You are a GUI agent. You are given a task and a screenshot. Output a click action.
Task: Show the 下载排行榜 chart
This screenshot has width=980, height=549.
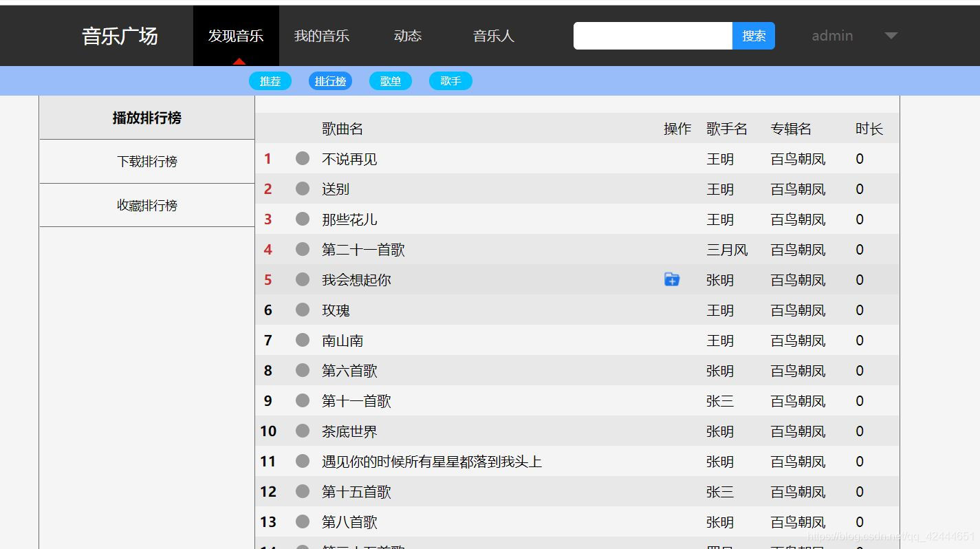coord(147,162)
